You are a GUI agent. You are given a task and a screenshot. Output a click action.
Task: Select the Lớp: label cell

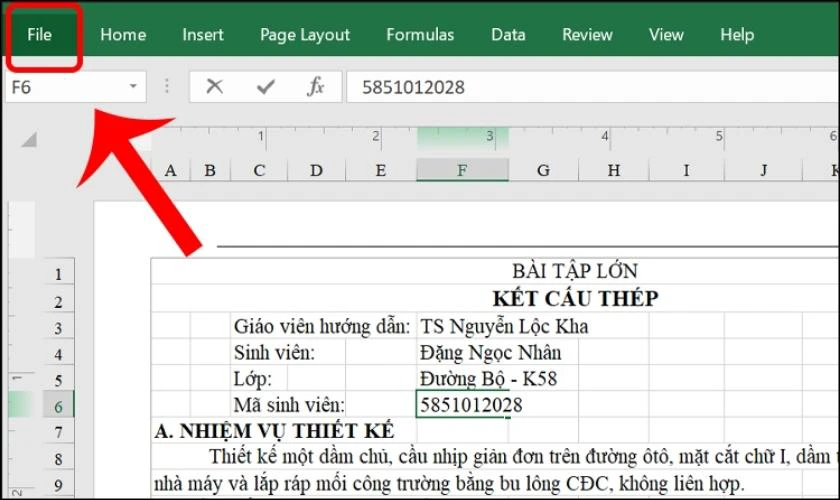[253, 379]
